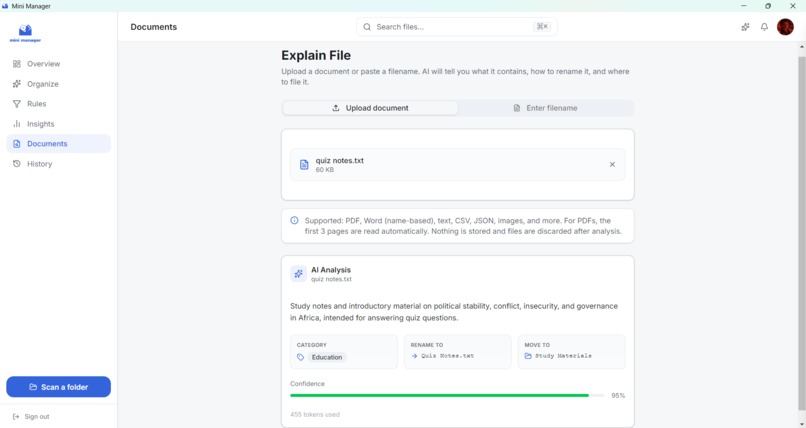806x428 pixels.
Task: Click the Organize sparkle icon
Action: coord(17,84)
